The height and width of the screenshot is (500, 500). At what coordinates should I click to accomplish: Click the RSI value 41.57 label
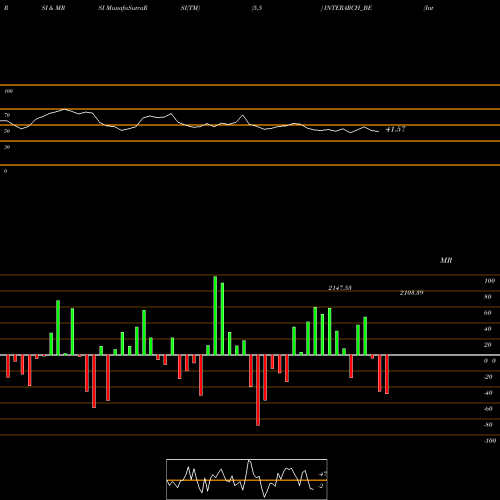click(x=396, y=129)
